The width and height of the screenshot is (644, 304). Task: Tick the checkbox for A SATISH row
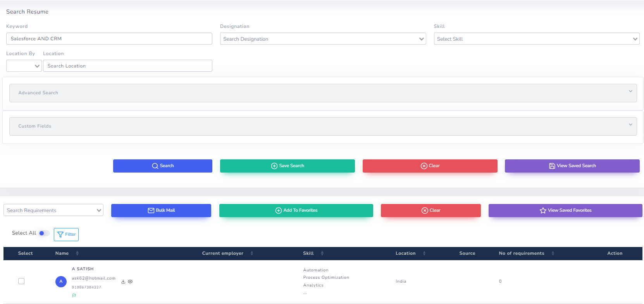pos(21,281)
